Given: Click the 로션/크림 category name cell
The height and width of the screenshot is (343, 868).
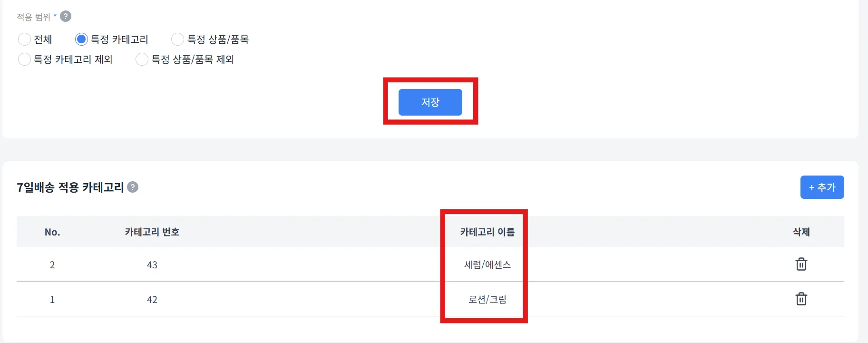Looking at the screenshot, I should click(x=487, y=300).
